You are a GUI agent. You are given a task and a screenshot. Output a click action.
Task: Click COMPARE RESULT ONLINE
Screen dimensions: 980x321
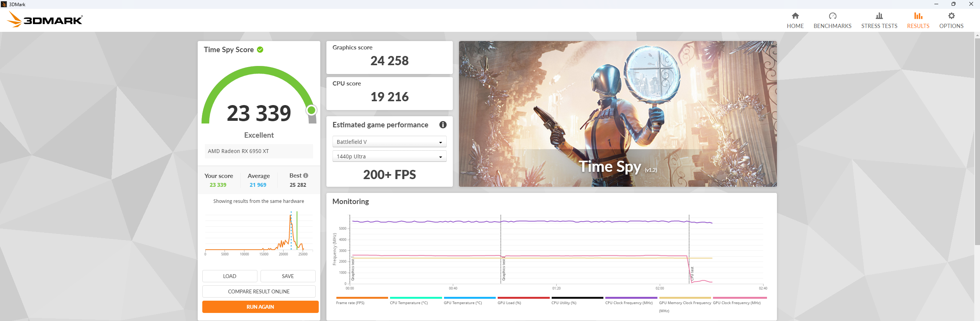pos(259,291)
